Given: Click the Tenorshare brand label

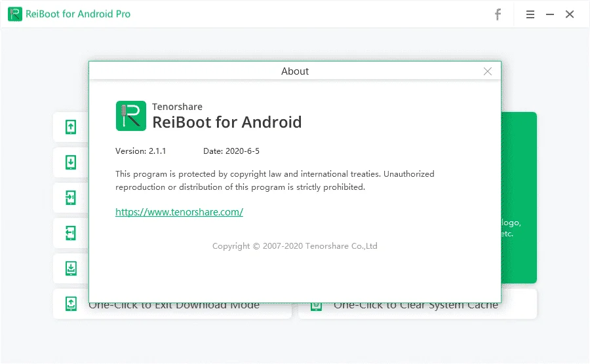Looking at the screenshot, I should click(177, 107).
